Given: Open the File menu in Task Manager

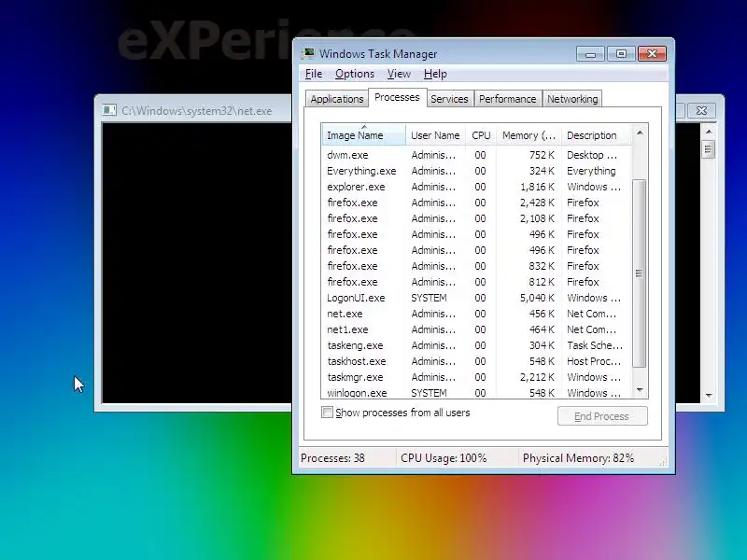Looking at the screenshot, I should (x=314, y=74).
